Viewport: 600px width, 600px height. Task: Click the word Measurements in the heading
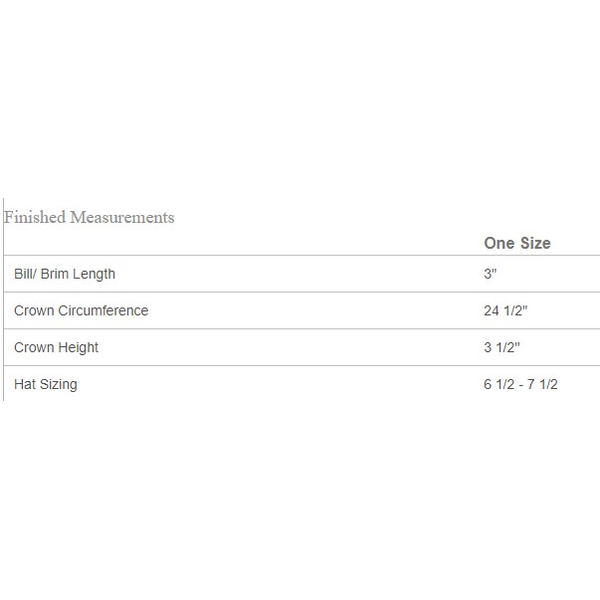[122, 217]
